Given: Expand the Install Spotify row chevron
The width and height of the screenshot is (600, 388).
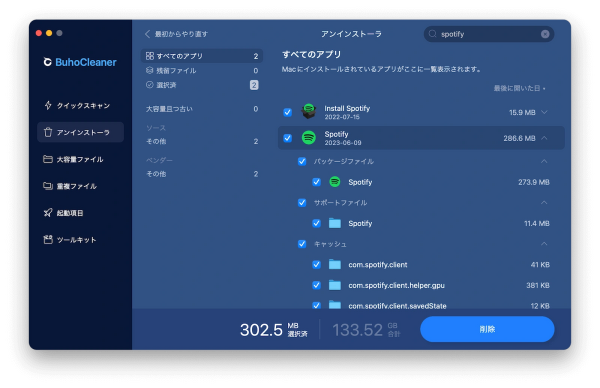Looking at the screenshot, I should click(x=545, y=112).
